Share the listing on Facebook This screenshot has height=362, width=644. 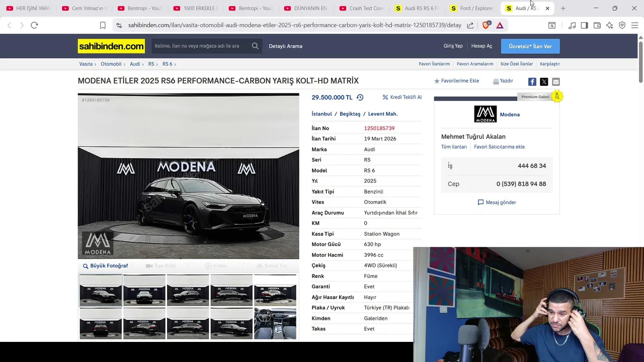(532, 81)
